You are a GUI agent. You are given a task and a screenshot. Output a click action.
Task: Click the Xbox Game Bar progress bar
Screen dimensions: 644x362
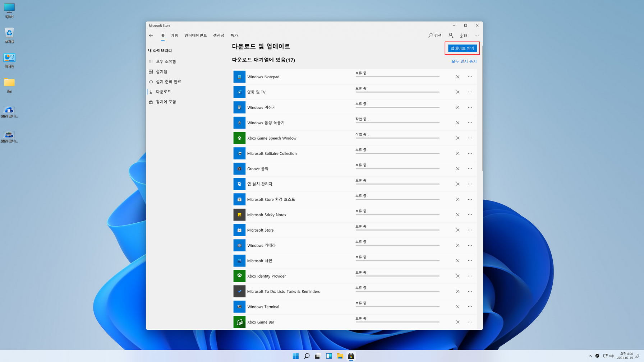[397, 322]
